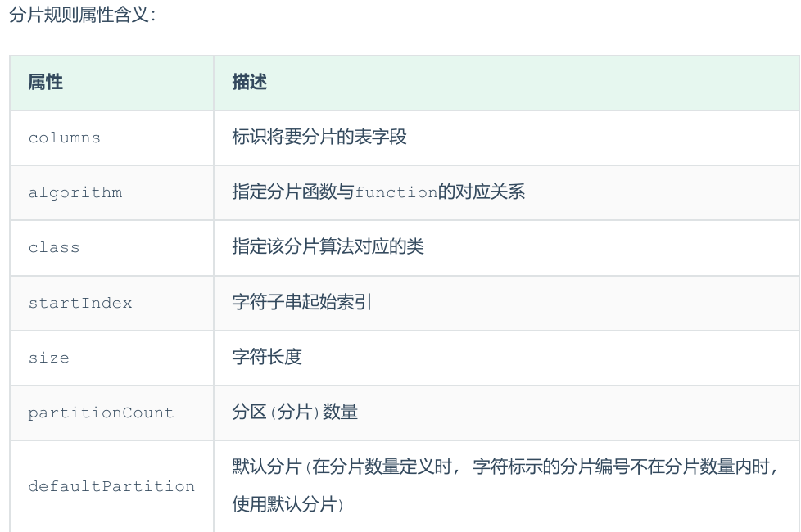801x532 pixels.
Task: Select the algorithm property cell
Action: [x=75, y=193]
